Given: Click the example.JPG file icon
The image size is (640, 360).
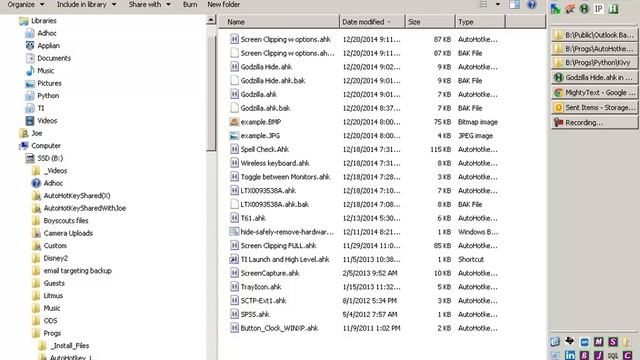Looking at the screenshot, I should [234, 136].
